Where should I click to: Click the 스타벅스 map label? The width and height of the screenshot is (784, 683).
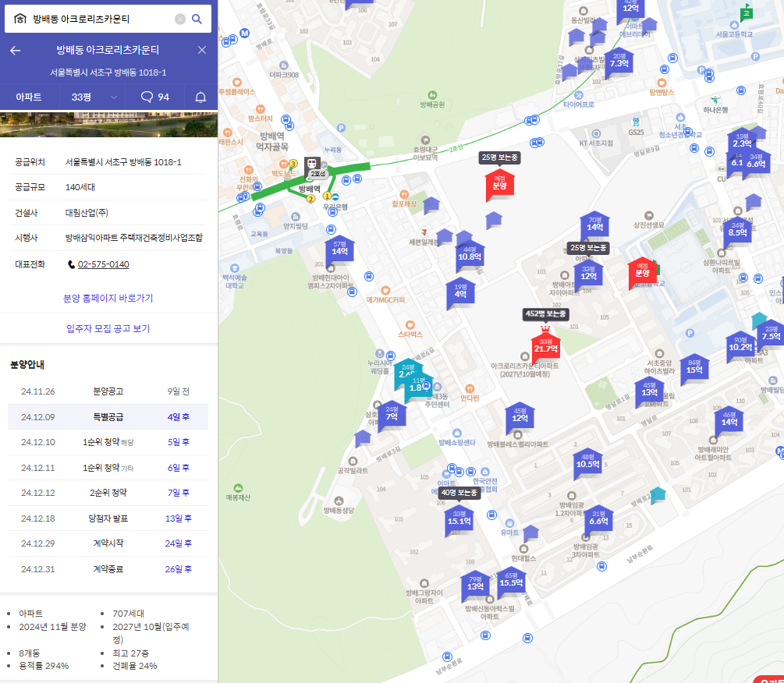click(x=410, y=334)
